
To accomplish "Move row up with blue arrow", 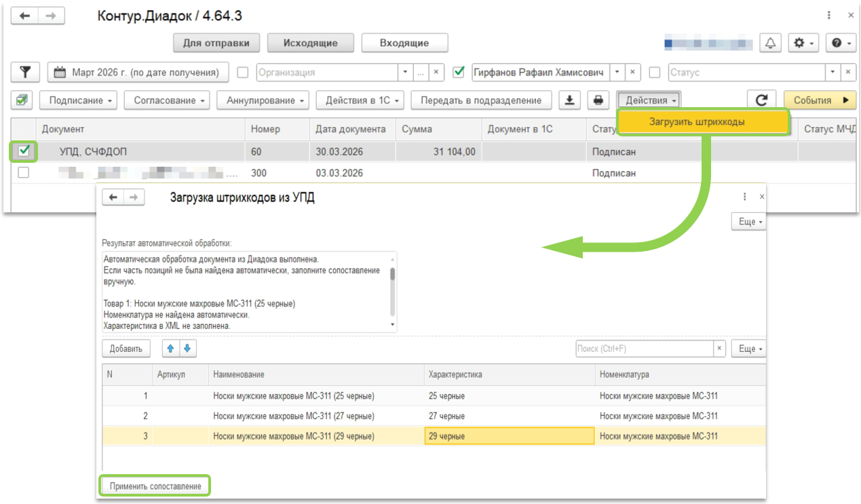I will click(x=170, y=349).
